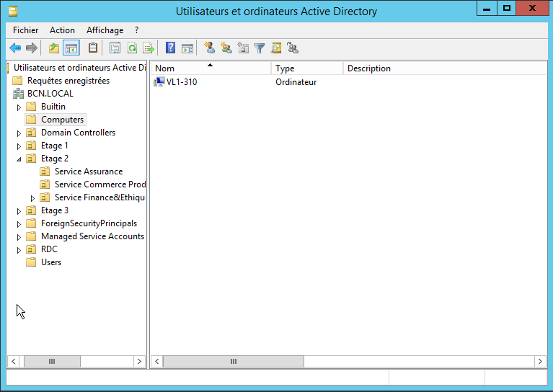Click the right pane horizontal scrollbar thumb
Screen dimensions: 553x392
[x=233, y=361]
